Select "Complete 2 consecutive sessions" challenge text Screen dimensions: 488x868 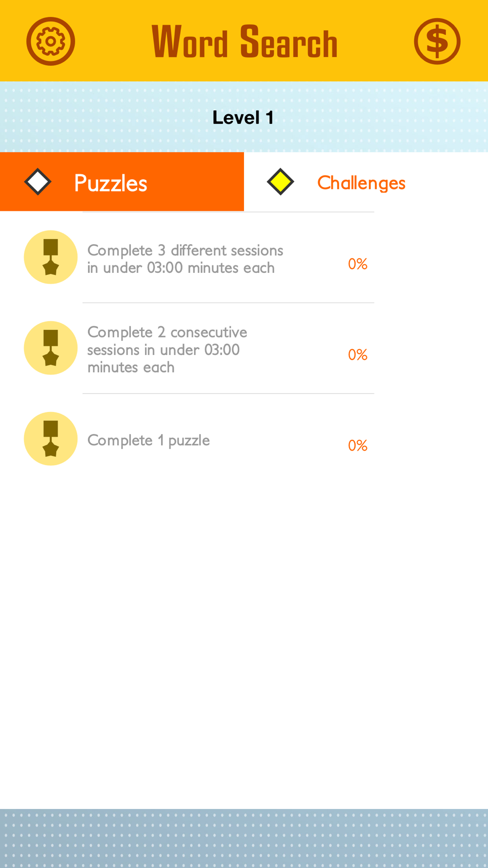(x=167, y=350)
